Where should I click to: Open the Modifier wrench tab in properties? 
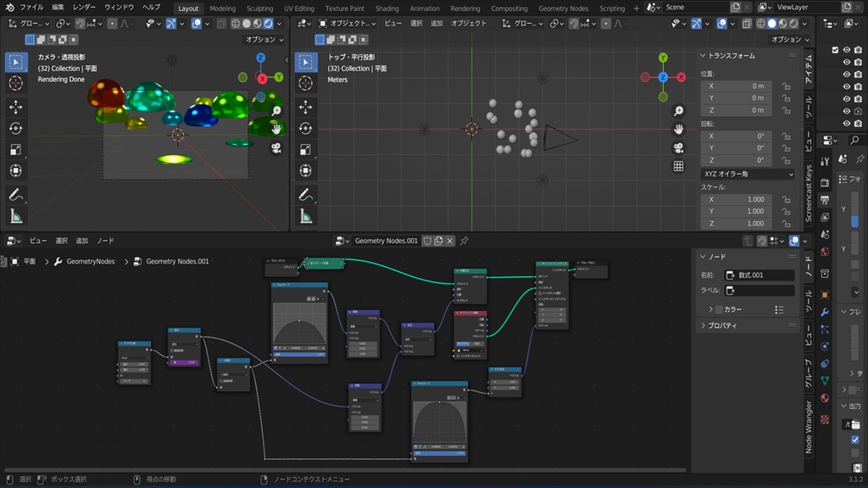(x=824, y=312)
